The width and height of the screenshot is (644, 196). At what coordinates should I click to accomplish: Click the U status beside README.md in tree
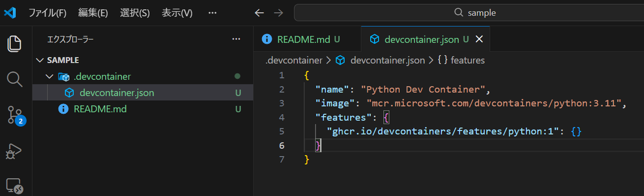pos(238,109)
